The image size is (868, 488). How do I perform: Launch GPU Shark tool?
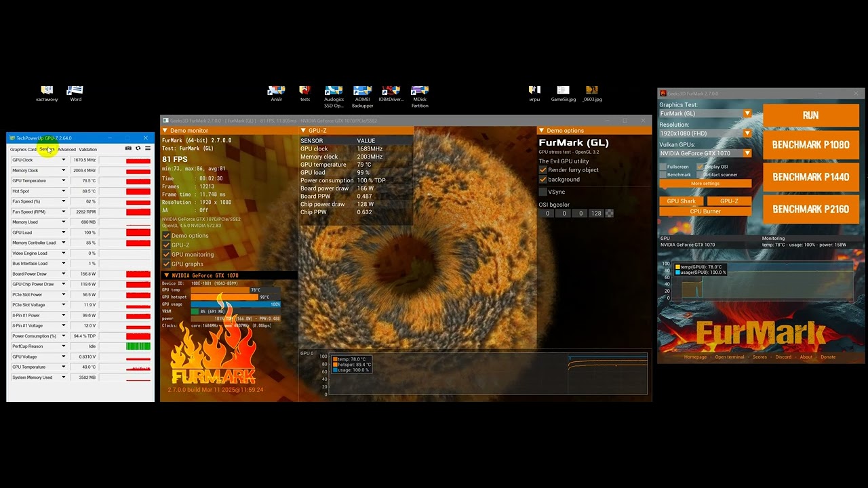681,201
